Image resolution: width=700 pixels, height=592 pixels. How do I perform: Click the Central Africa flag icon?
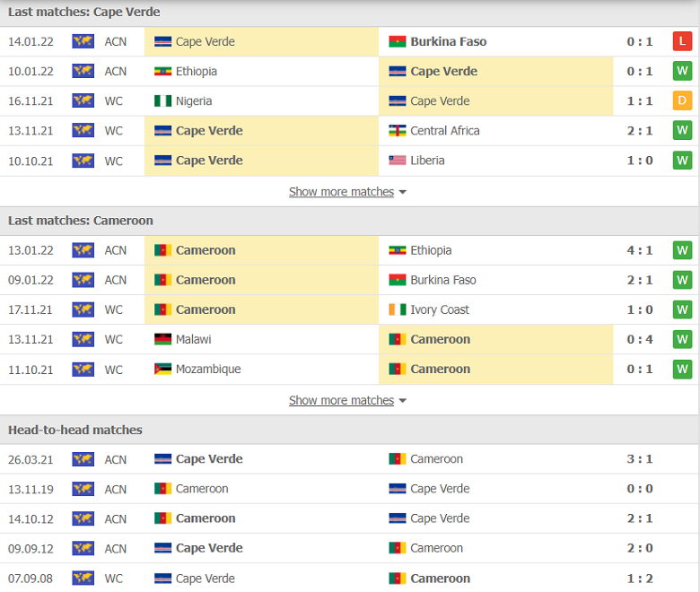397,131
